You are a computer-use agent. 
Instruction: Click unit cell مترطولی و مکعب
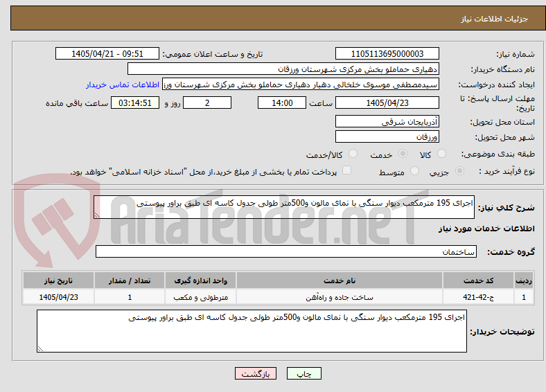coord(200,297)
